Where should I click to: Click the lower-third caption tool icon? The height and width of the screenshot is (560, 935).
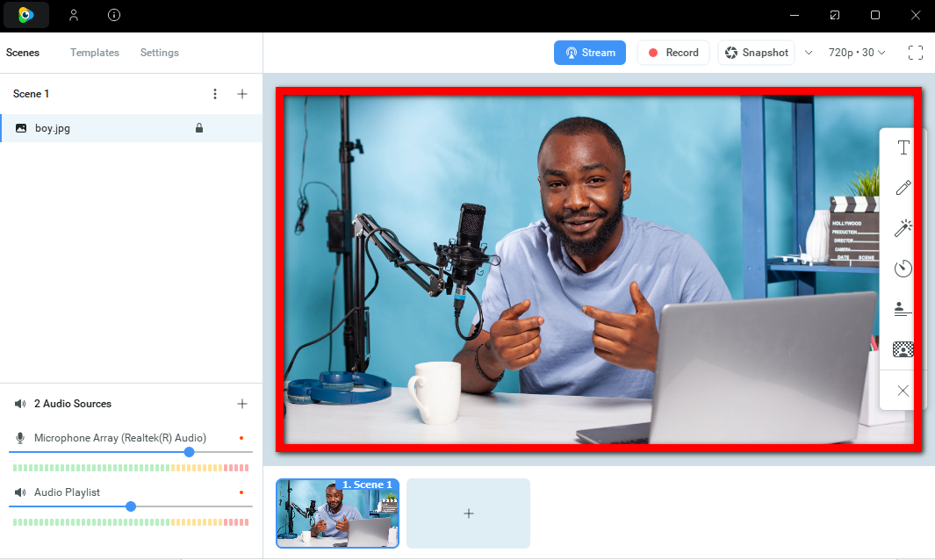point(903,309)
